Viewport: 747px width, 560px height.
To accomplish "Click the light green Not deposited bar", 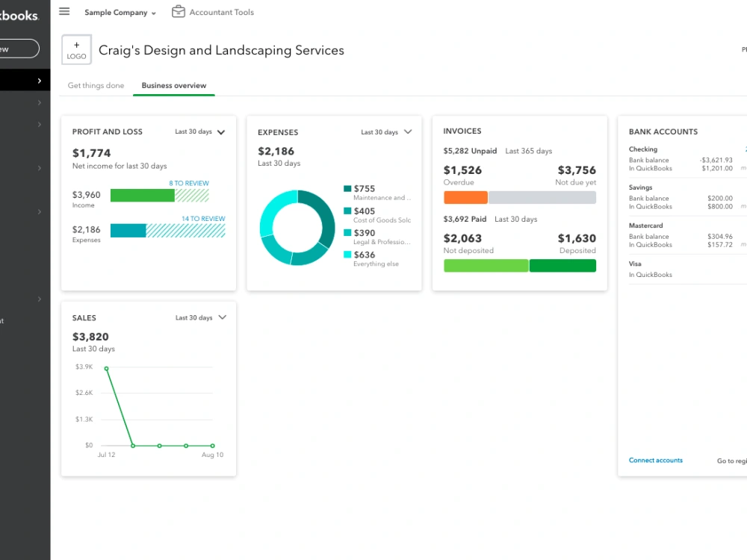I will tap(486, 266).
